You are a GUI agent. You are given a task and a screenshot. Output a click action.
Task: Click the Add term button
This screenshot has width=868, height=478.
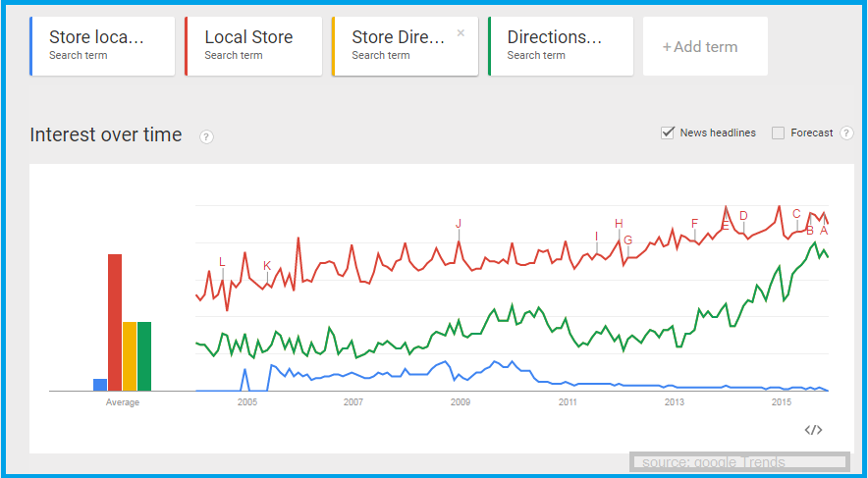coord(700,46)
